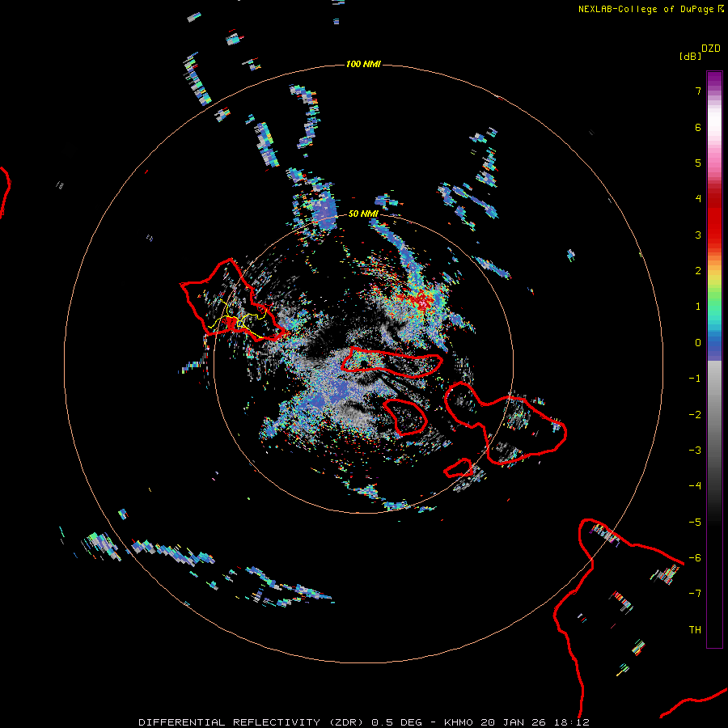Click the TH threshold label on the scale
This screenshot has height=728, width=728.
[695, 630]
